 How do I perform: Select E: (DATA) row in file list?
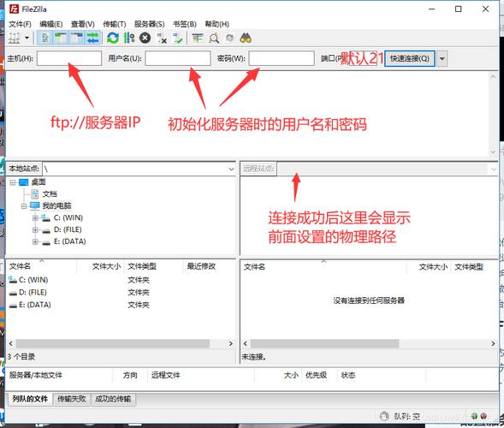(121, 305)
